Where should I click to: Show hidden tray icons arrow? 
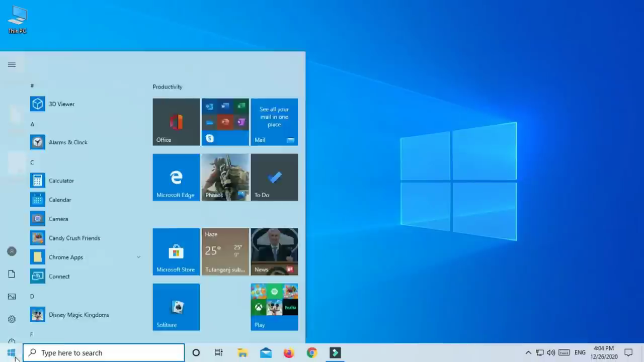pyautogui.click(x=528, y=353)
